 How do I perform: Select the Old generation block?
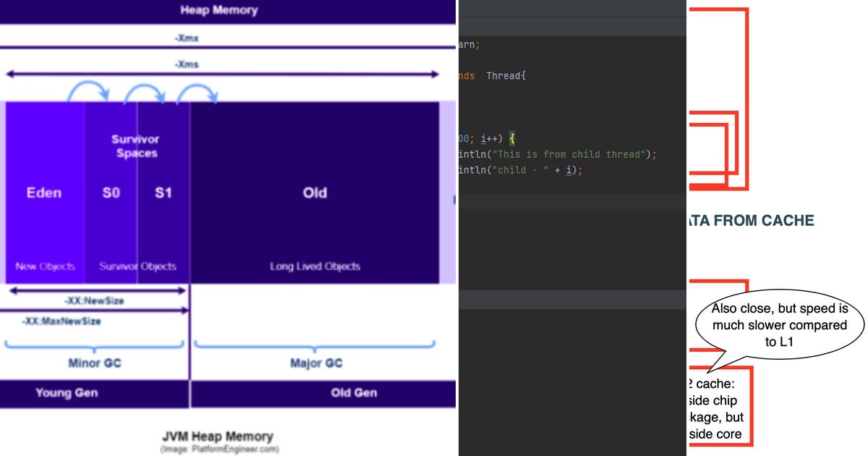tap(314, 193)
